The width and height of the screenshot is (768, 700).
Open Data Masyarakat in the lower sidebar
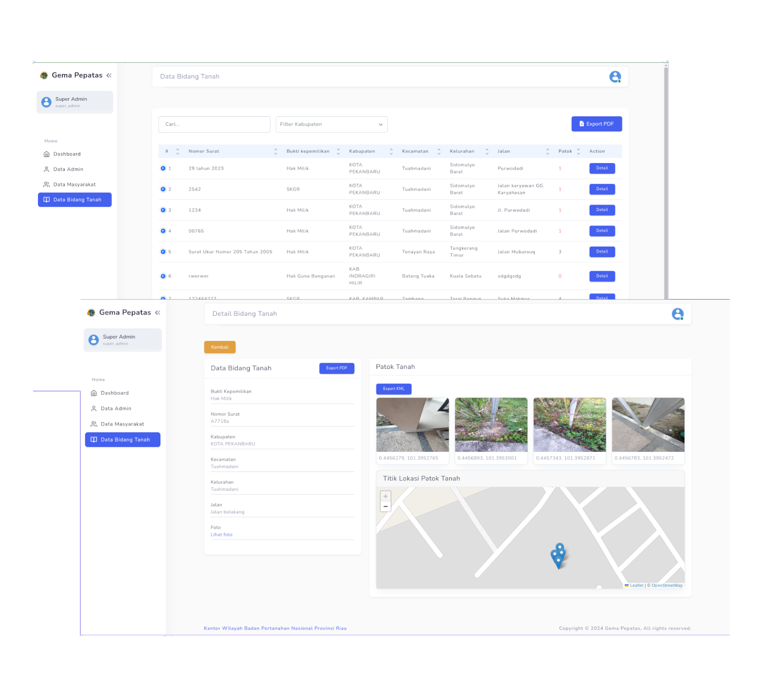(122, 424)
